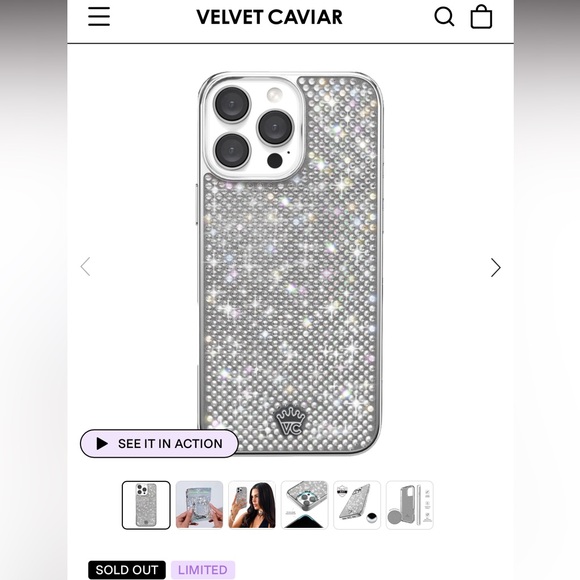Go to next product image arrow
This screenshot has height=580, width=580.
coord(495,267)
